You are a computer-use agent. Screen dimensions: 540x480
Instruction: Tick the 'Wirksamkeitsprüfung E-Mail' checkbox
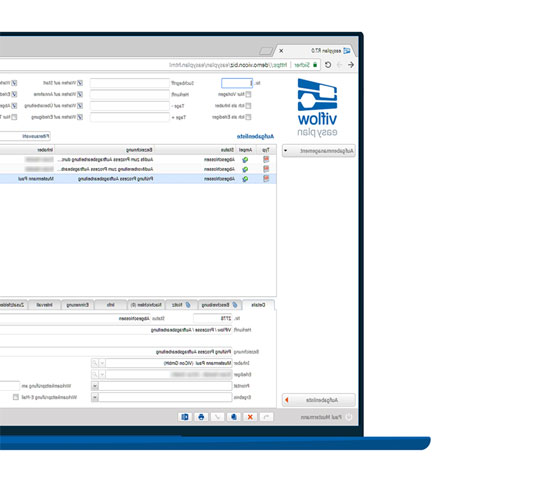click(x=15, y=397)
